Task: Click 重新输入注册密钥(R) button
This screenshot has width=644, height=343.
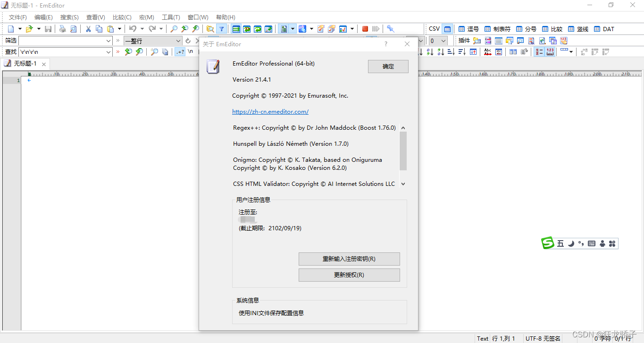Action: pos(349,259)
